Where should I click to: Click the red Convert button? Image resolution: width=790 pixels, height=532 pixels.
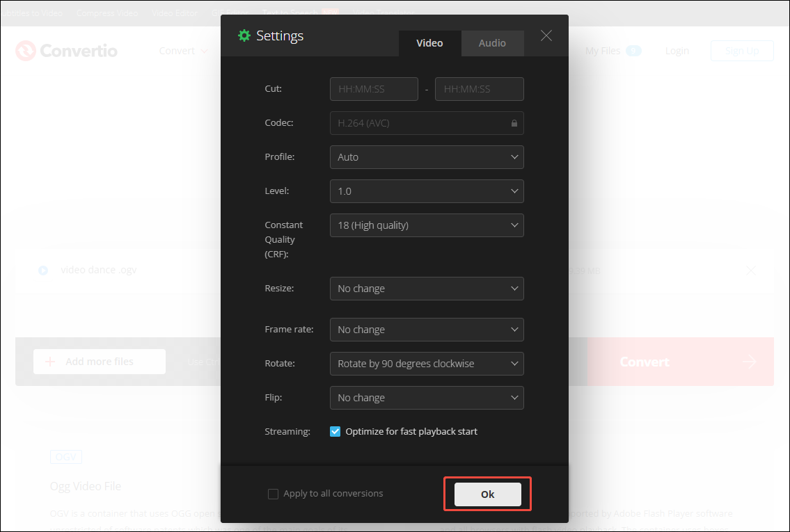pos(680,362)
